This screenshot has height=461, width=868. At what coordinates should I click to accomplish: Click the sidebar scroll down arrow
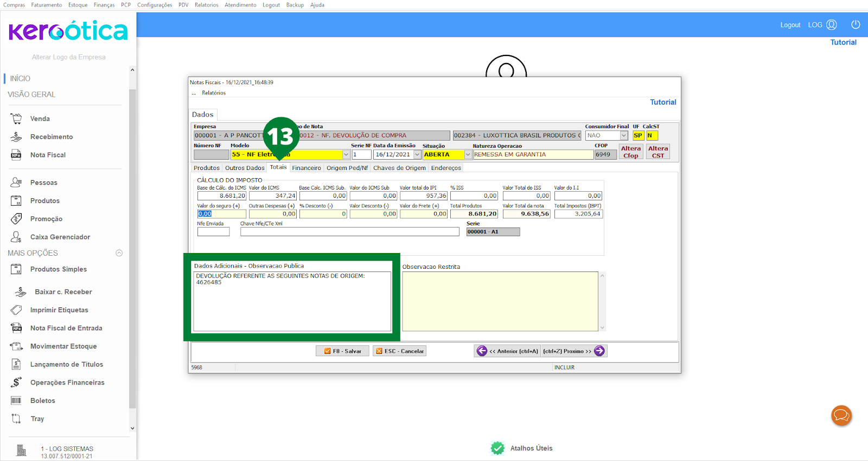click(x=132, y=428)
